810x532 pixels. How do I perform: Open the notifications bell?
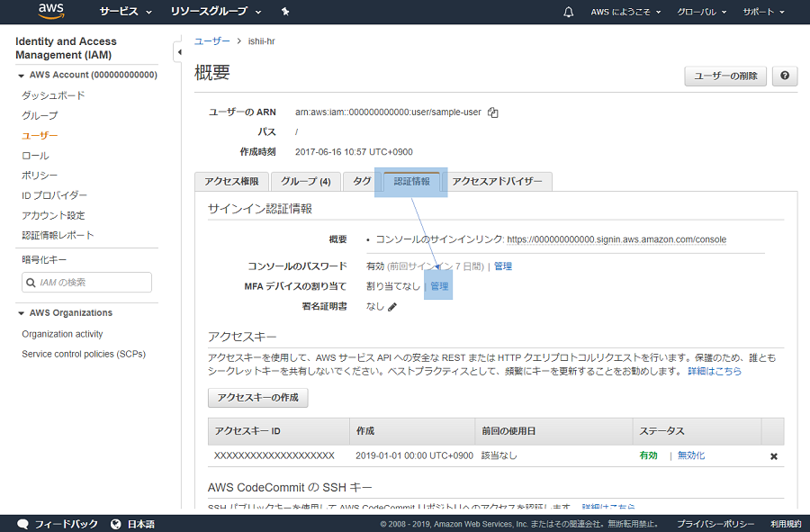(568, 12)
